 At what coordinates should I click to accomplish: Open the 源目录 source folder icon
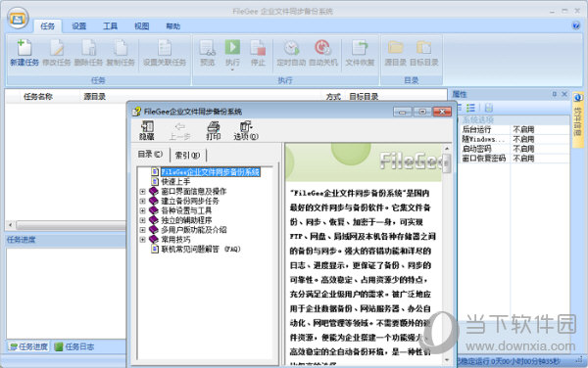pyautogui.click(x=395, y=49)
